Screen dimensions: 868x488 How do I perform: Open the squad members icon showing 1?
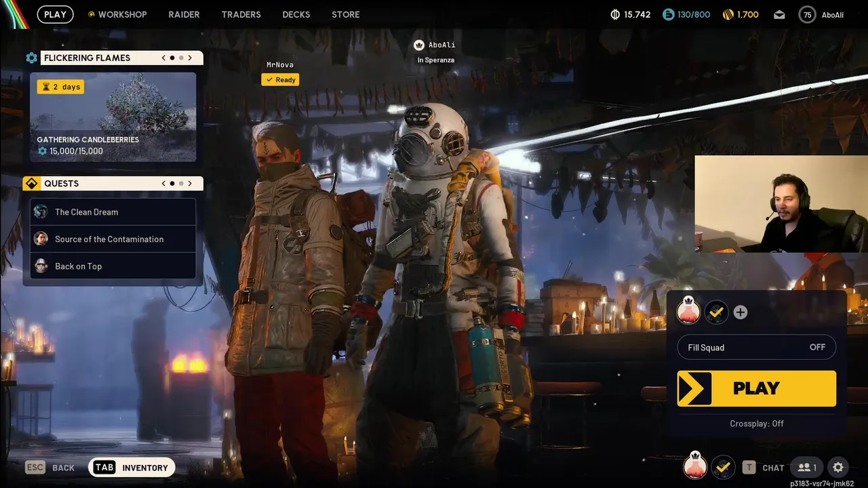807,467
